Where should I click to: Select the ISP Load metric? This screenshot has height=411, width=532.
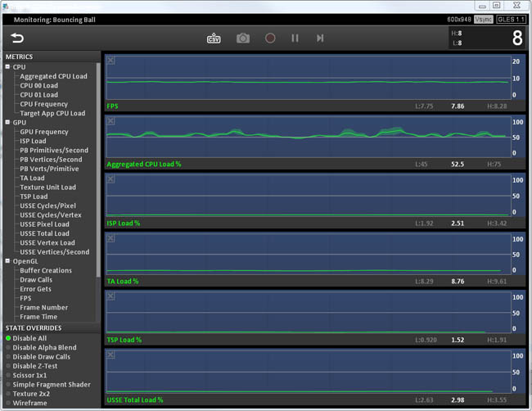33,141
